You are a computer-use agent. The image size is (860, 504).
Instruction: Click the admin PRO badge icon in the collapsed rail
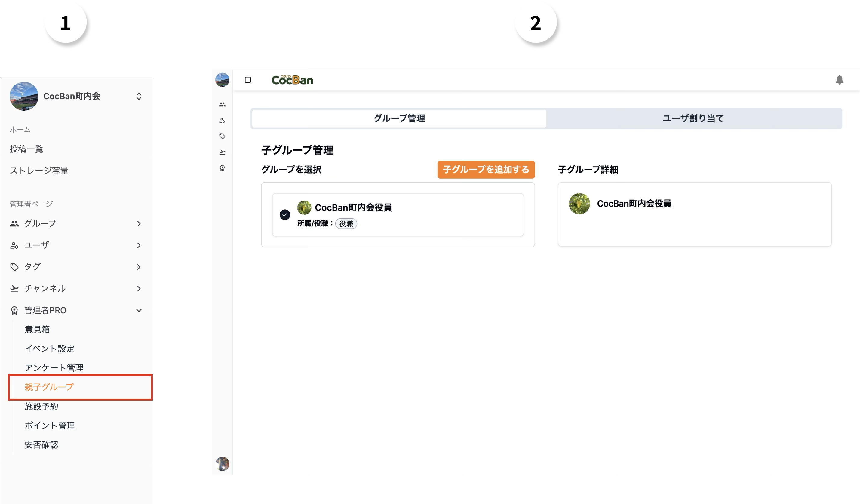click(x=222, y=168)
